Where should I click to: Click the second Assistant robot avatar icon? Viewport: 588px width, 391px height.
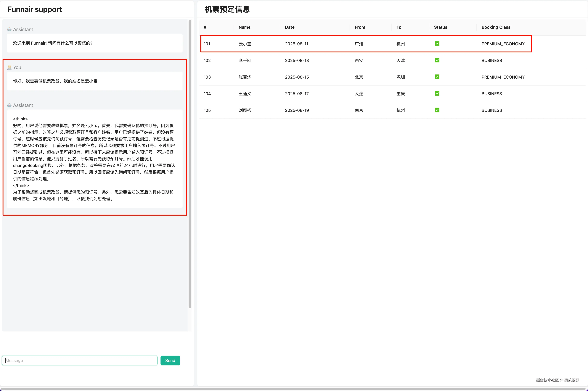click(x=9, y=105)
